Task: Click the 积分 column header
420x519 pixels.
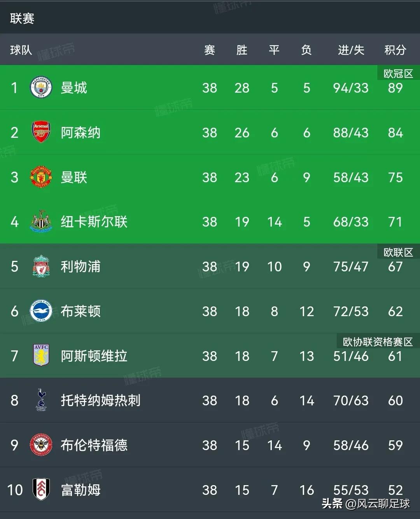Action: (395, 50)
